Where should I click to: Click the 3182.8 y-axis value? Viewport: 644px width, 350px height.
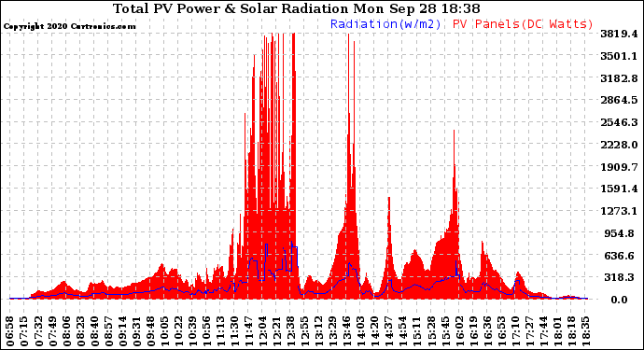point(619,78)
